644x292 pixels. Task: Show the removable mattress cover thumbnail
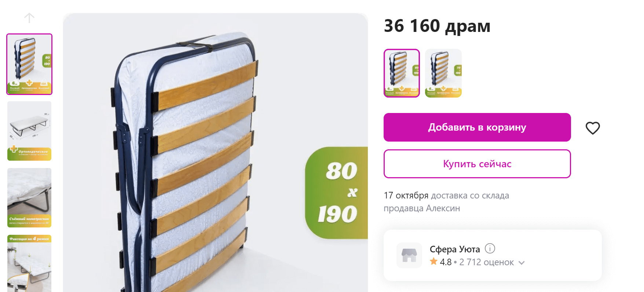tap(29, 198)
